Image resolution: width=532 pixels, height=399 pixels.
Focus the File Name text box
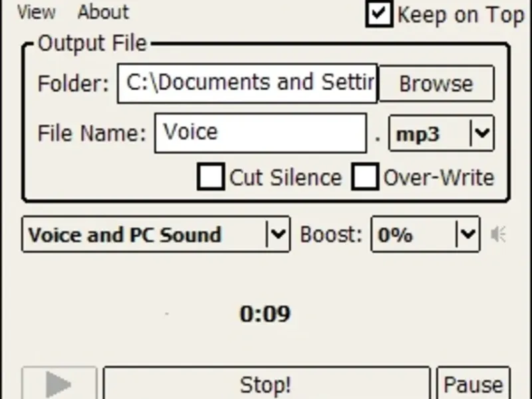260,133
